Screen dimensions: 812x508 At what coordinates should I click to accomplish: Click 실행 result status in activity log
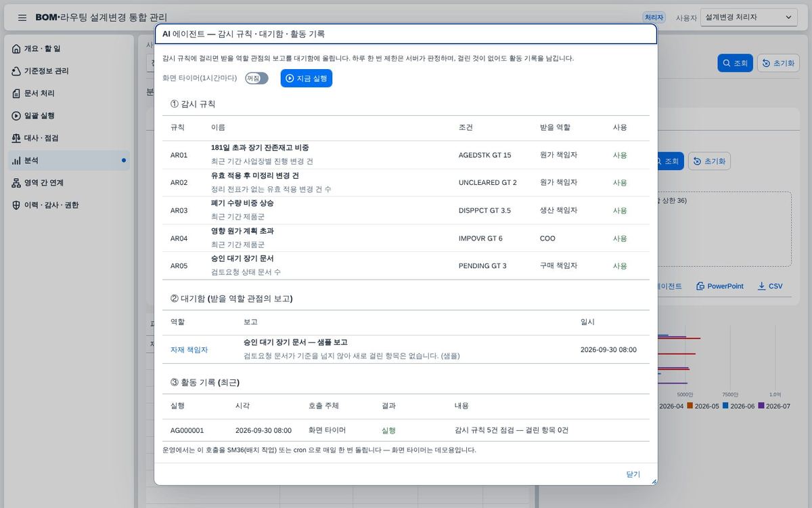pos(388,430)
